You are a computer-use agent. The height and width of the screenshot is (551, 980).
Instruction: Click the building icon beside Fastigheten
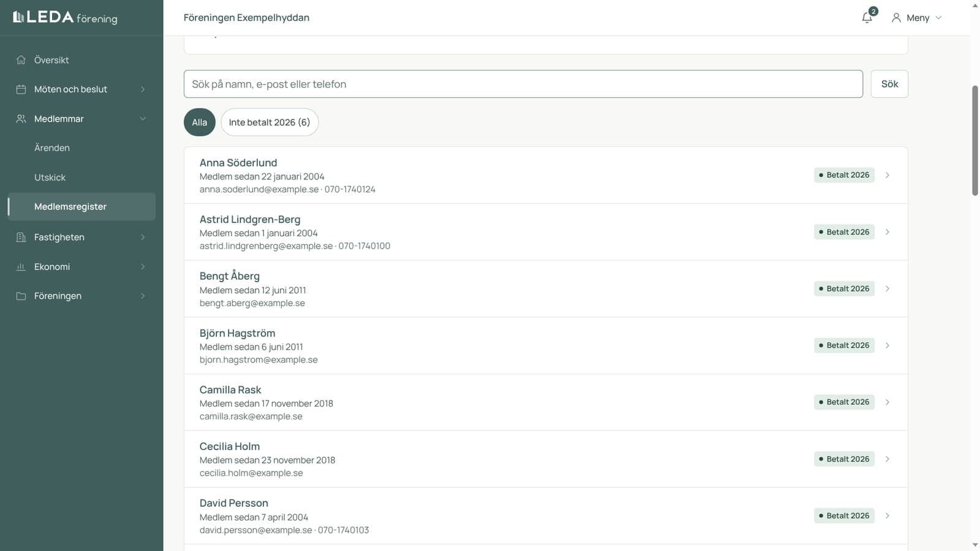coord(21,237)
